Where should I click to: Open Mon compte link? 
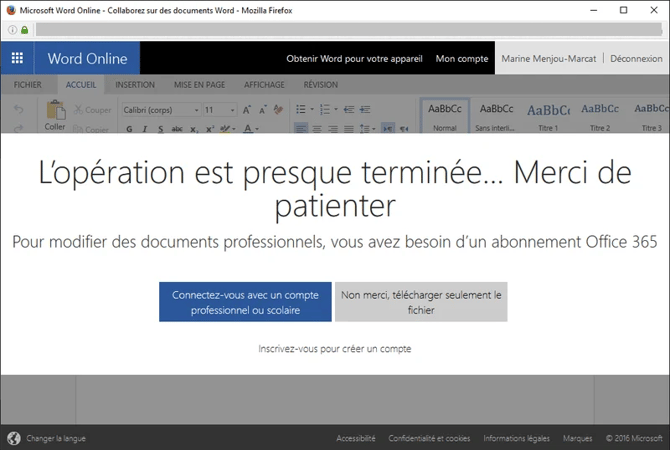(462, 59)
